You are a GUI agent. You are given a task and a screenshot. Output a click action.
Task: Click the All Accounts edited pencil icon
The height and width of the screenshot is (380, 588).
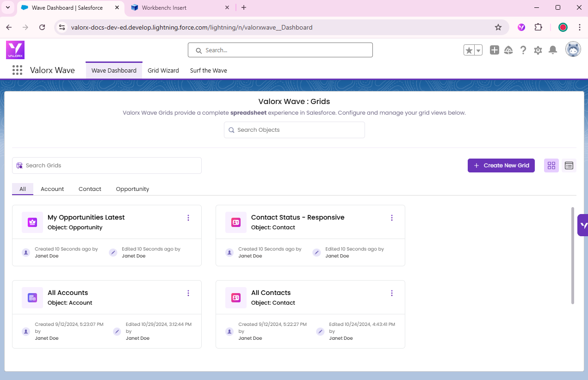[117, 331]
